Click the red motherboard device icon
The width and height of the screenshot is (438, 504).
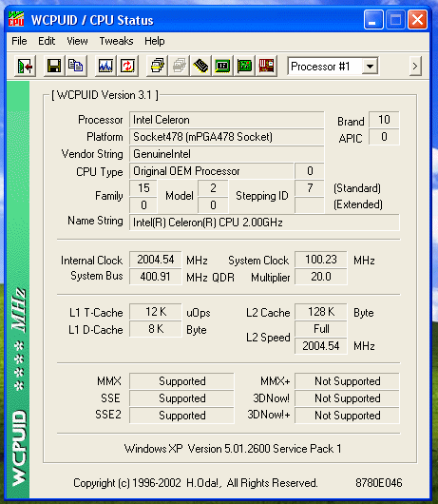click(x=266, y=67)
